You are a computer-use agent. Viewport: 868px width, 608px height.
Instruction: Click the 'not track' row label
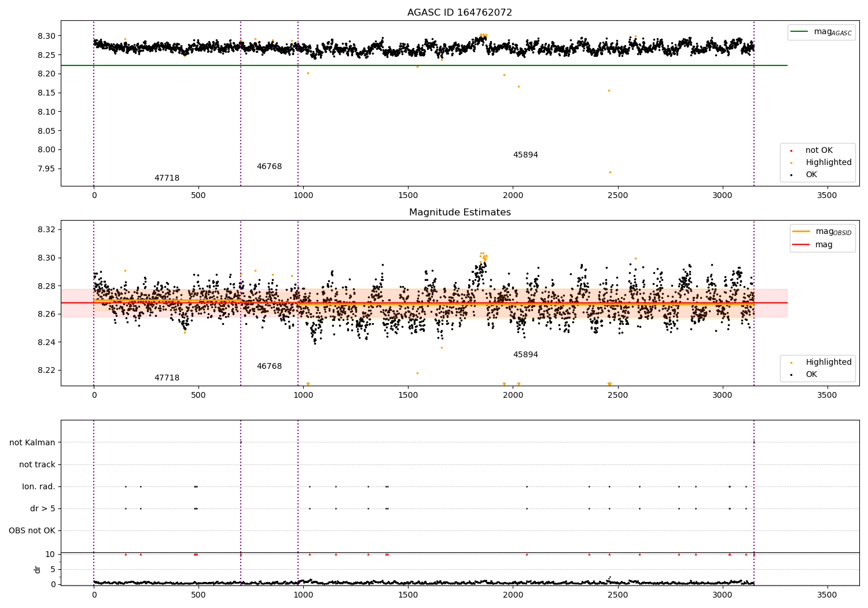click(x=37, y=464)
